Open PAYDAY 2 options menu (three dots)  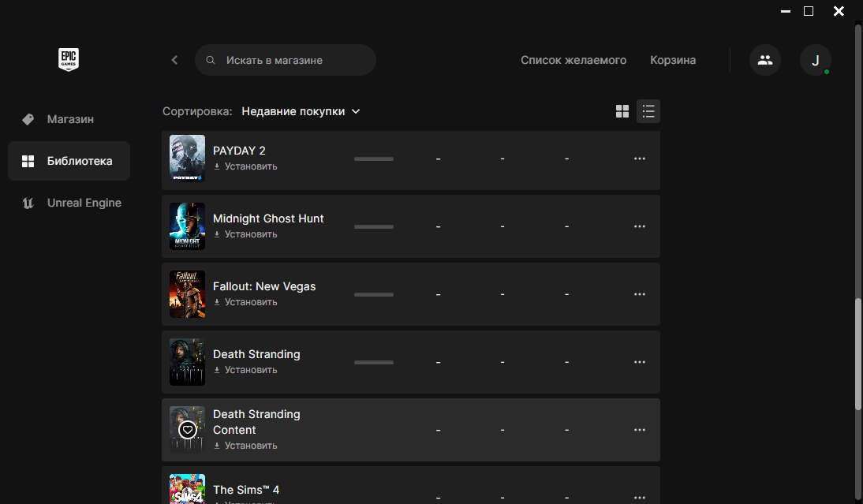[x=639, y=159]
